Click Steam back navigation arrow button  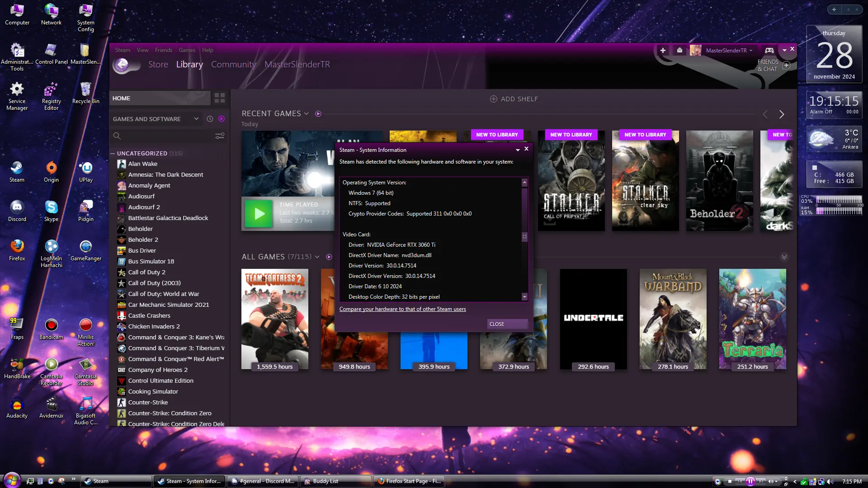point(122,65)
